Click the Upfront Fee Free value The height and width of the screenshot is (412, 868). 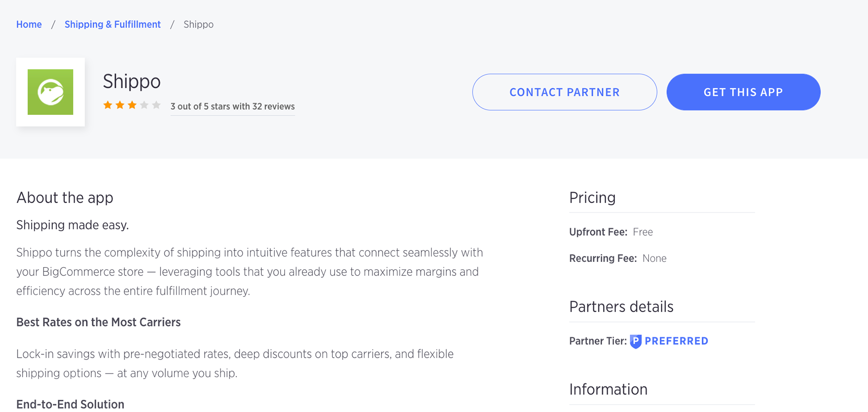coord(643,232)
